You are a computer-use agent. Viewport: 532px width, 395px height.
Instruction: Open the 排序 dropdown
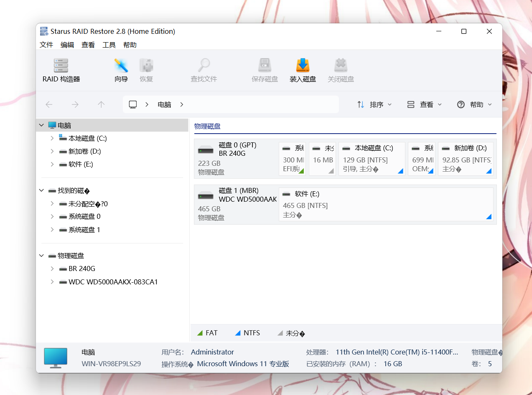374,104
